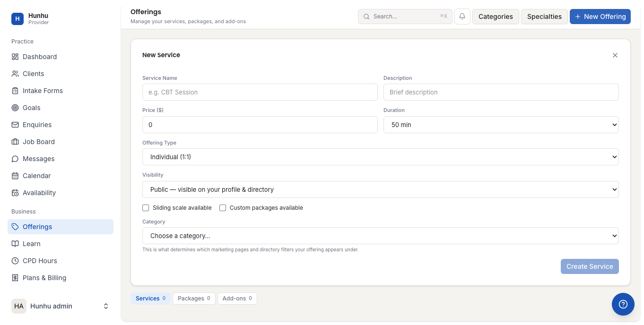This screenshot has height=325, width=644.
Task: Switch to the Add-ons tab
Action: click(237, 299)
